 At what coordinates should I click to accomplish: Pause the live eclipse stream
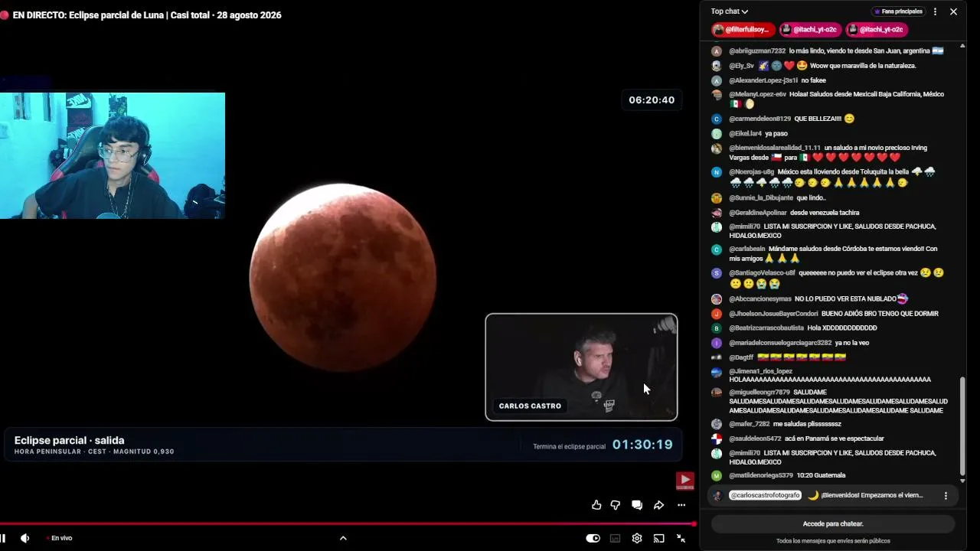(3, 538)
